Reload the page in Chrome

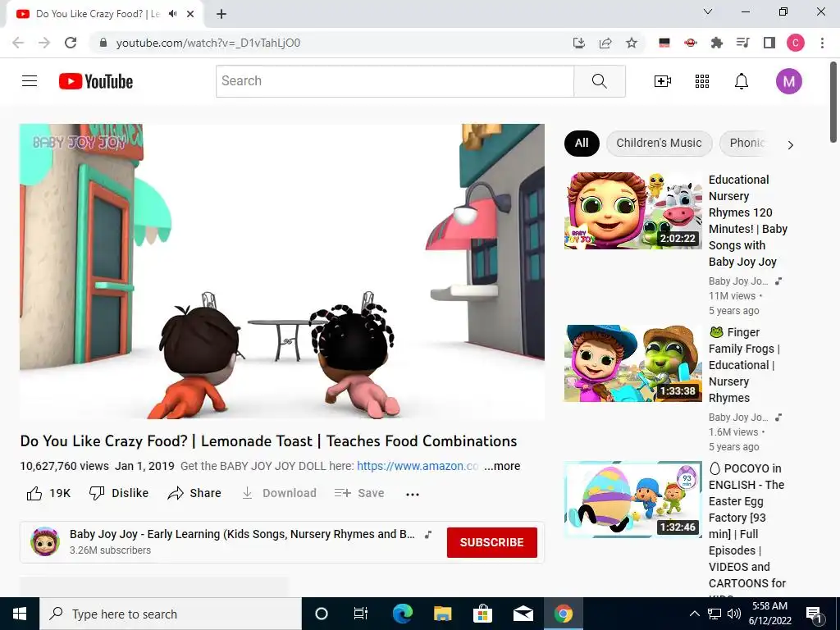click(71, 43)
